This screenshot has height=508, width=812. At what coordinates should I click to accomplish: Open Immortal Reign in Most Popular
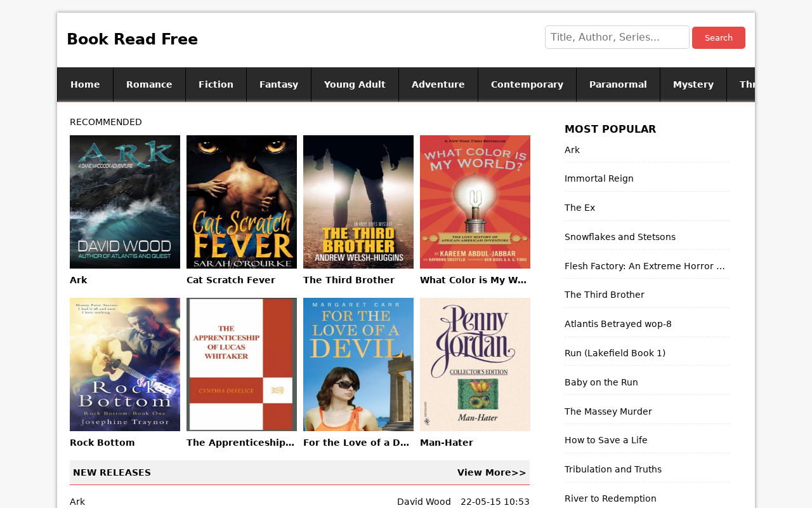(599, 178)
